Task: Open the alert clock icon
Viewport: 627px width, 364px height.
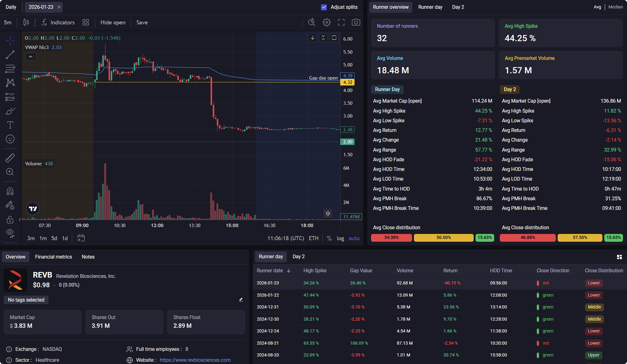Action: pos(312,22)
